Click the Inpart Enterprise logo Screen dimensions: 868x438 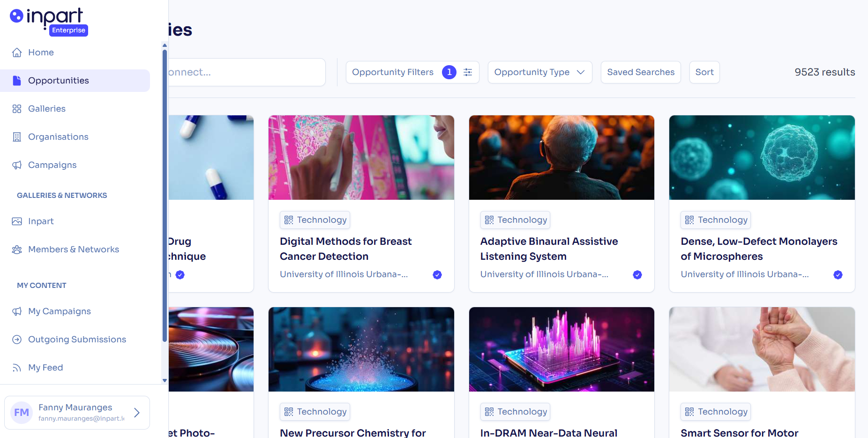49,22
